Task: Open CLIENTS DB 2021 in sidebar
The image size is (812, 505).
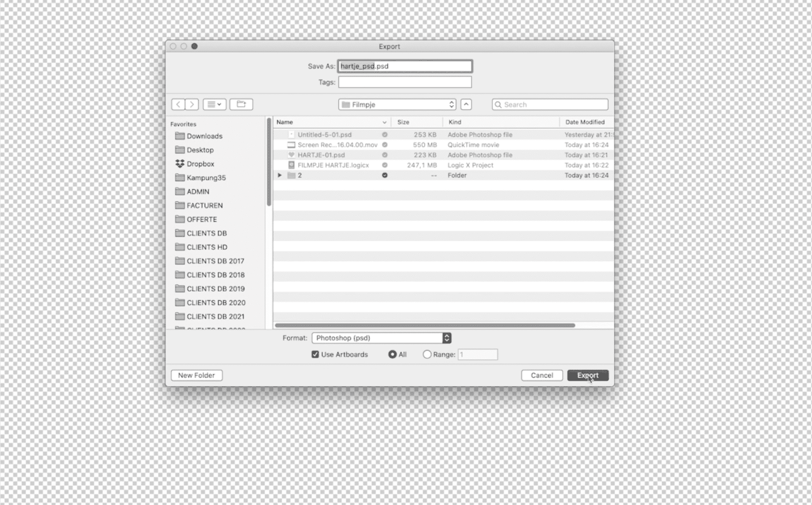Action: click(x=210, y=317)
